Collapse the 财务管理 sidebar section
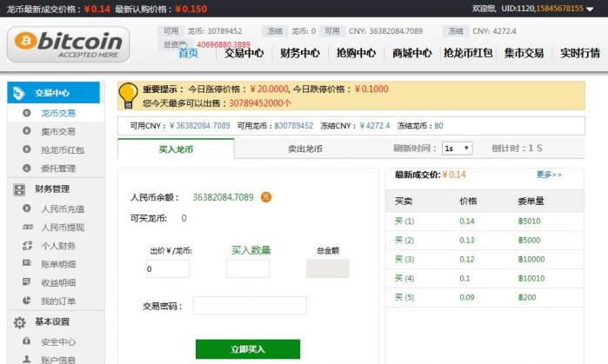Viewport: 608px width, 364px height. pyautogui.click(x=52, y=189)
